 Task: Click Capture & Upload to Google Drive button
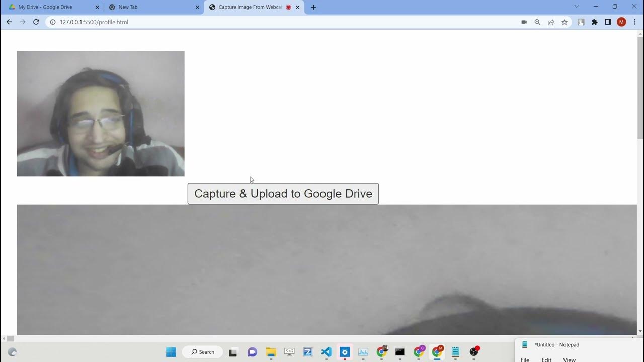click(x=283, y=194)
